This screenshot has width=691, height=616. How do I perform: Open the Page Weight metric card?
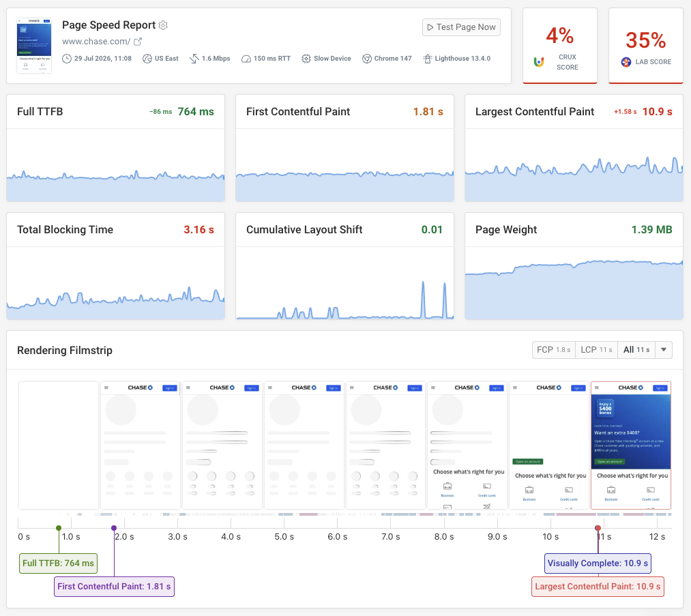(x=574, y=266)
